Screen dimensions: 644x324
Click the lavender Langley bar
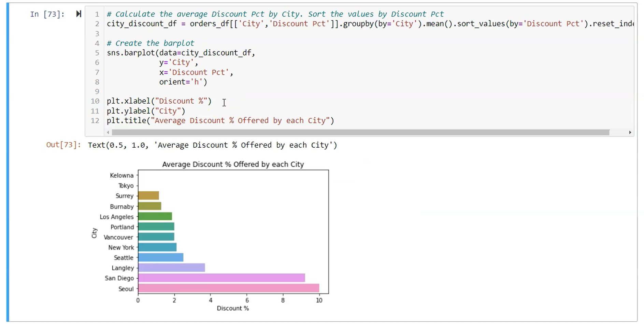171,268
